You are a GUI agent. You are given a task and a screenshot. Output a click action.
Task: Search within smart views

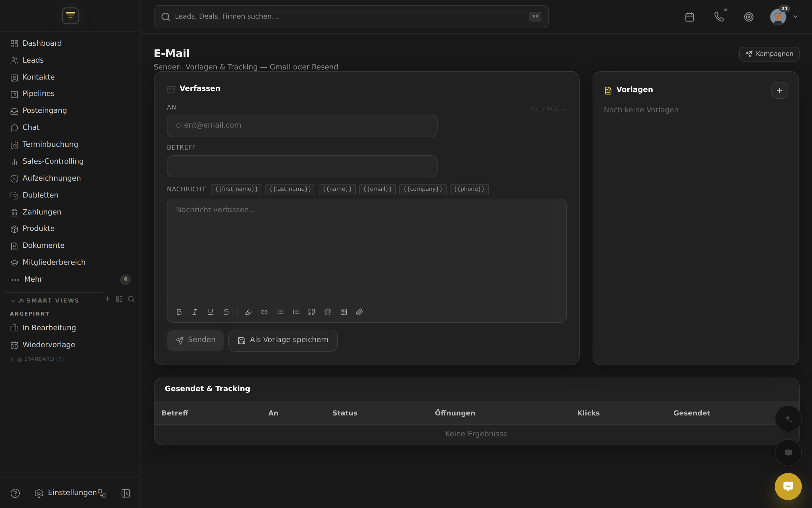coord(131,299)
